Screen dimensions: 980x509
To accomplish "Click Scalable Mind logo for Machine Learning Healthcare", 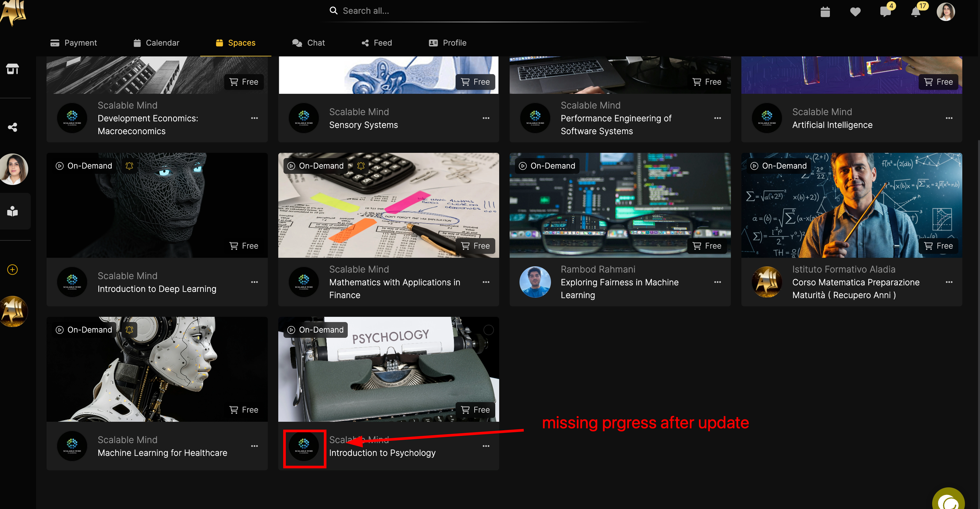I will tap(72, 446).
